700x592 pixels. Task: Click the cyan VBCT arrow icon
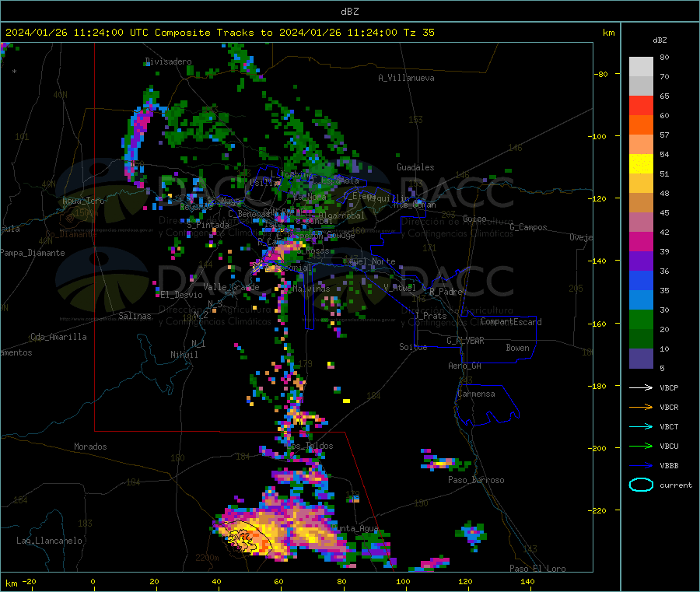tap(641, 427)
